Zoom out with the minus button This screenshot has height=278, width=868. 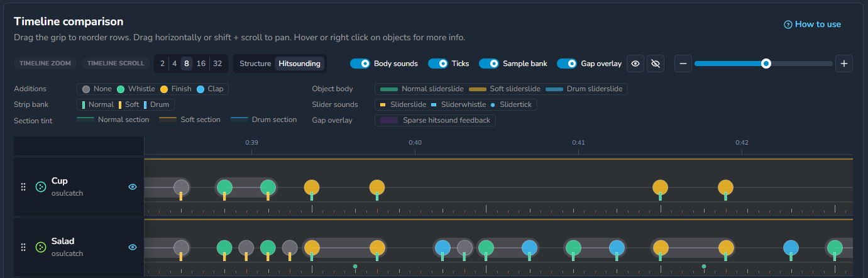(683, 64)
